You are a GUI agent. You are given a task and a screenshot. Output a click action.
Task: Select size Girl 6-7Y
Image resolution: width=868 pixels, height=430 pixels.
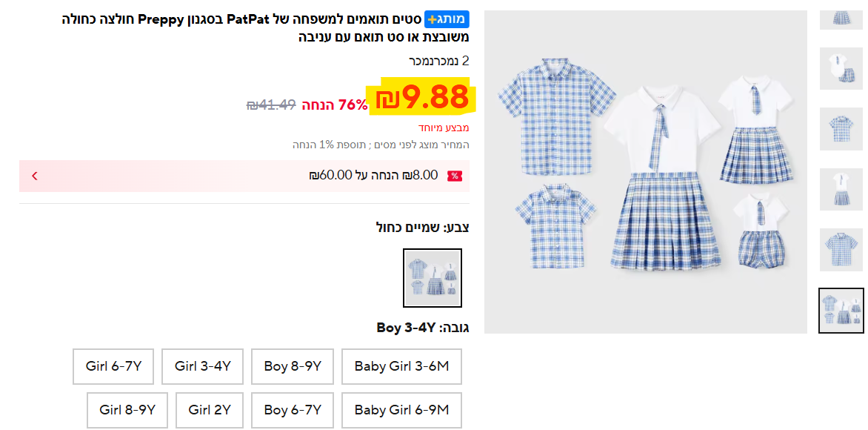[x=113, y=366]
